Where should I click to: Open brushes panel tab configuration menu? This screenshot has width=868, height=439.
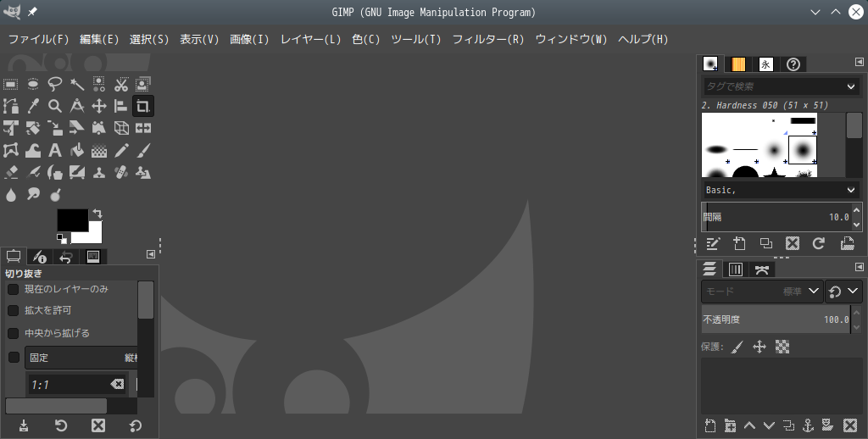click(860, 62)
